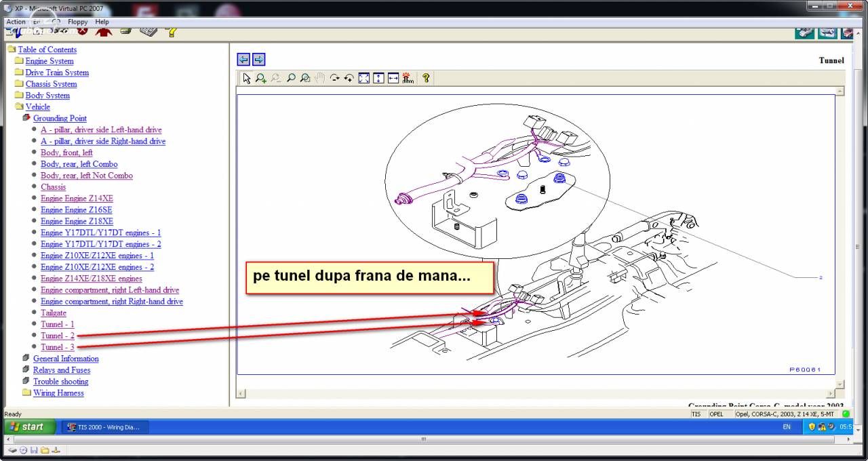This screenshot has width=868, height=461.
Task: Click the security shield tray icon
Action: tap(812, 426)
